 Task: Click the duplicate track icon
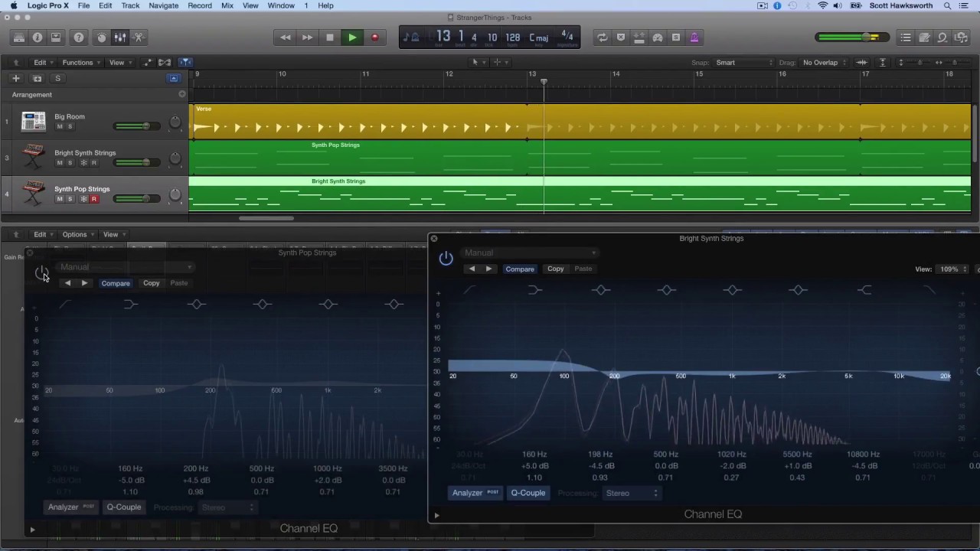(x=37, y=78)
